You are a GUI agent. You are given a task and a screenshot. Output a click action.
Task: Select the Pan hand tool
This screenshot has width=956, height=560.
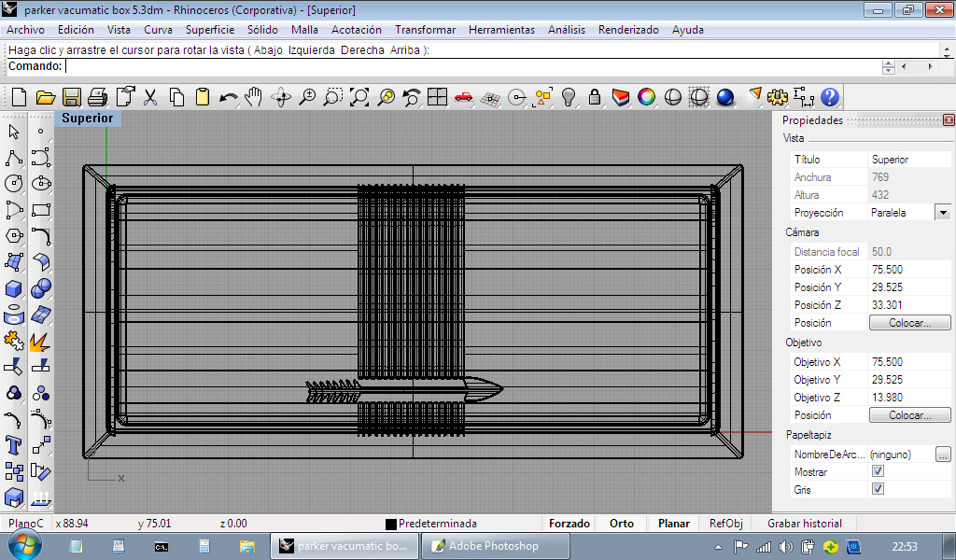click(254, 97)
